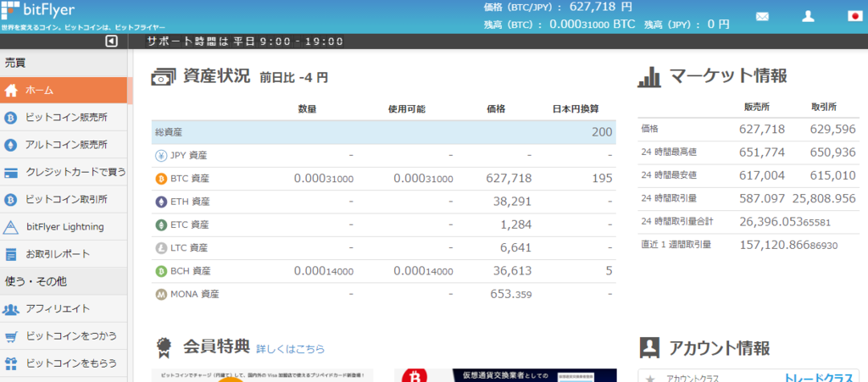Click the orange BTC coin icon
The height and width of the screenshot is (382, 868).
(161, 179)
